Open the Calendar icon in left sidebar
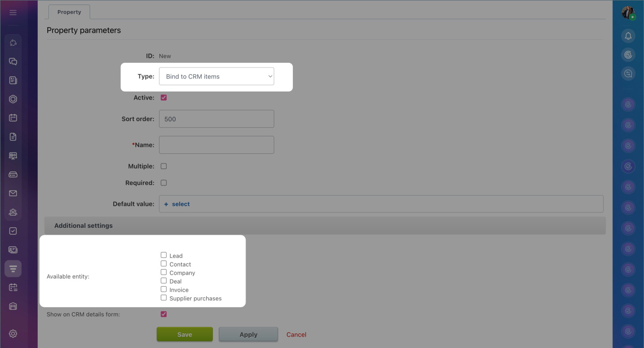 pos(13,118)
